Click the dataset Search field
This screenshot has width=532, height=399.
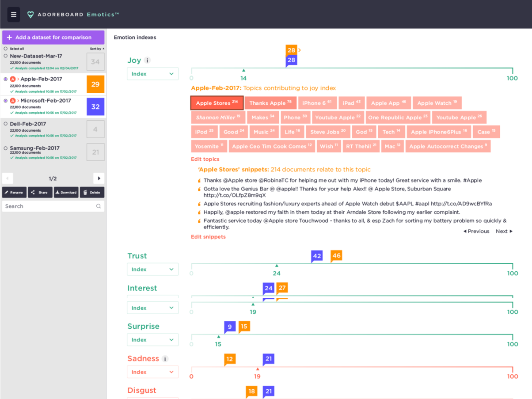pos(53,206)
